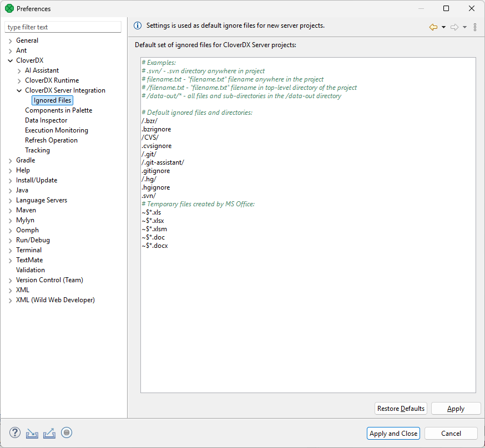Expand Version Control (Team) node
Screen dimensions: 485x448
(x=10, y=280)
